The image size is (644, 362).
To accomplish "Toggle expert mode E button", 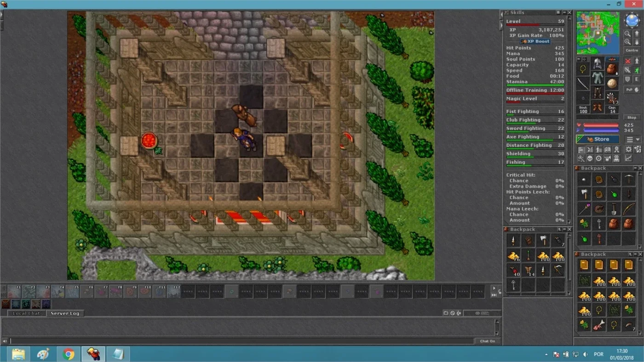I will tap(637, 79).
